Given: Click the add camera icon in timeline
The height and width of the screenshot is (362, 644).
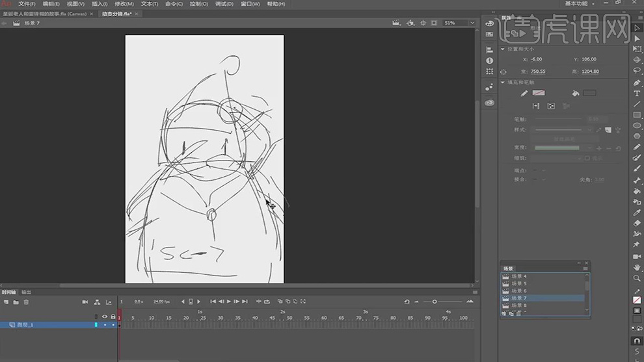Looking at the screenshot, I should point(85,302).
